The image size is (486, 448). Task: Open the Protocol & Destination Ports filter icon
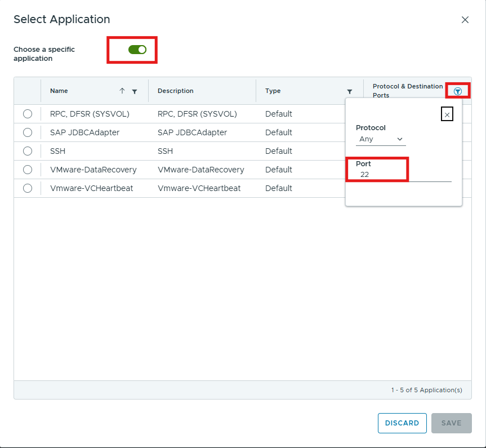coord(458,90)
